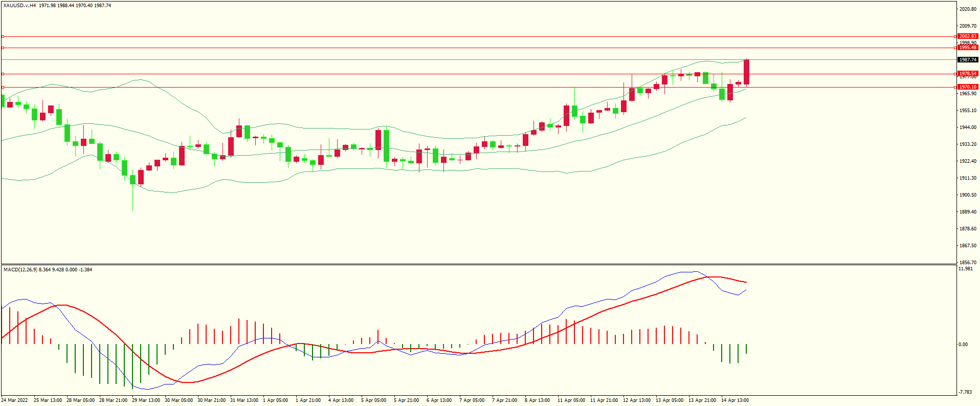Click the MACD scale value 11.981
Viewport: 980px width, 406px height.
tap(966, 269)
